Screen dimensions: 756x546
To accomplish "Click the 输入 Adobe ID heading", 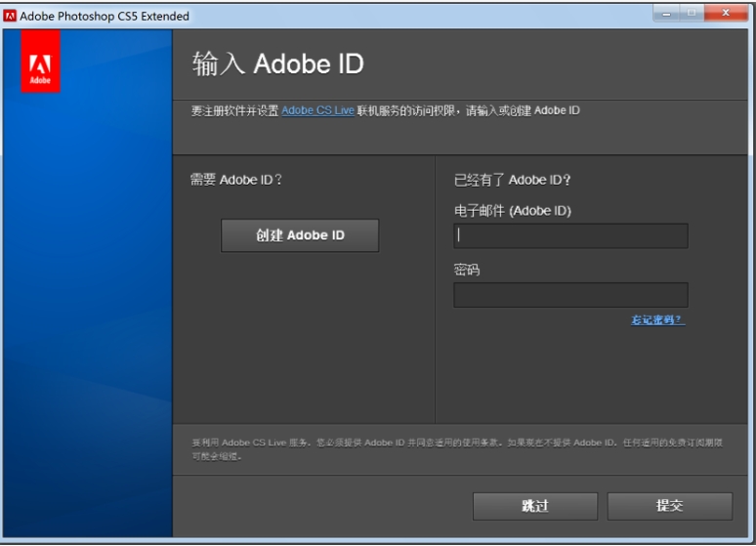I will point(277,64).
